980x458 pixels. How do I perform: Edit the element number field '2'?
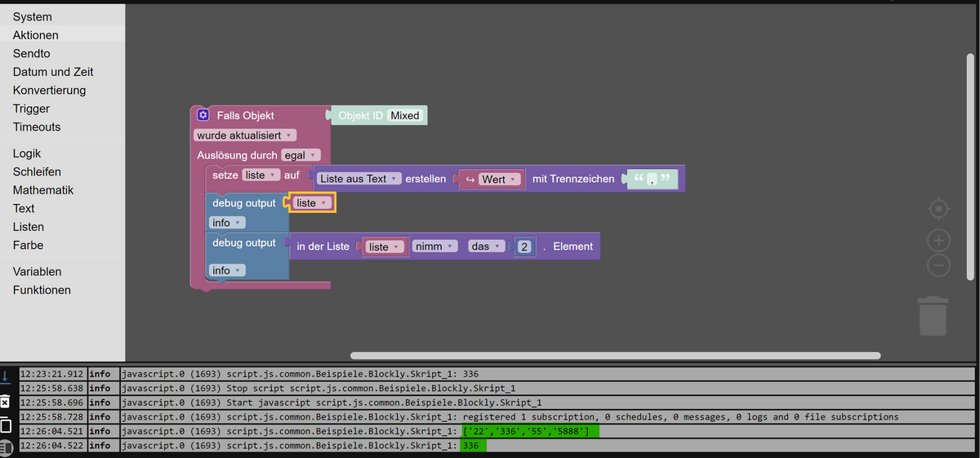point(524,246)
